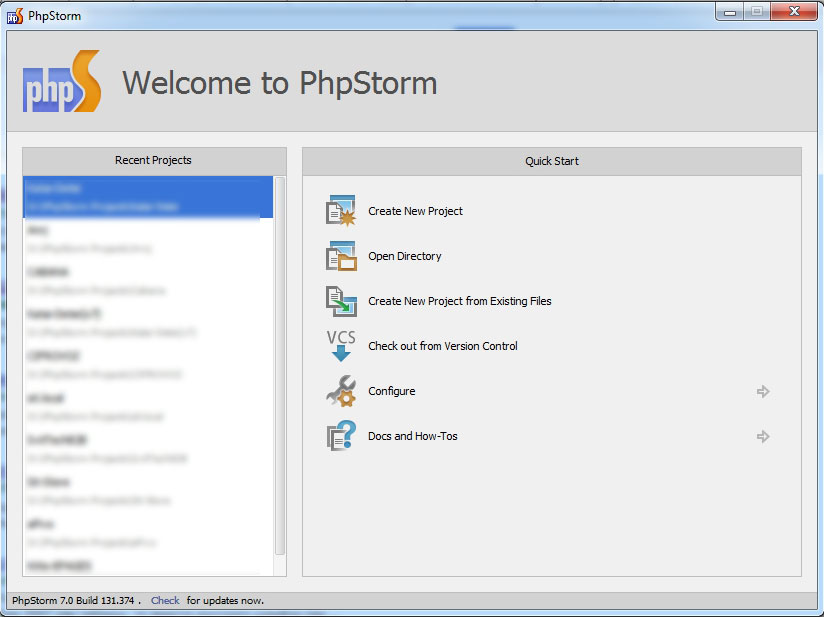Click the Configure wrench and gear icon
This screenshot has width=824, height=617.
[341, 391]
